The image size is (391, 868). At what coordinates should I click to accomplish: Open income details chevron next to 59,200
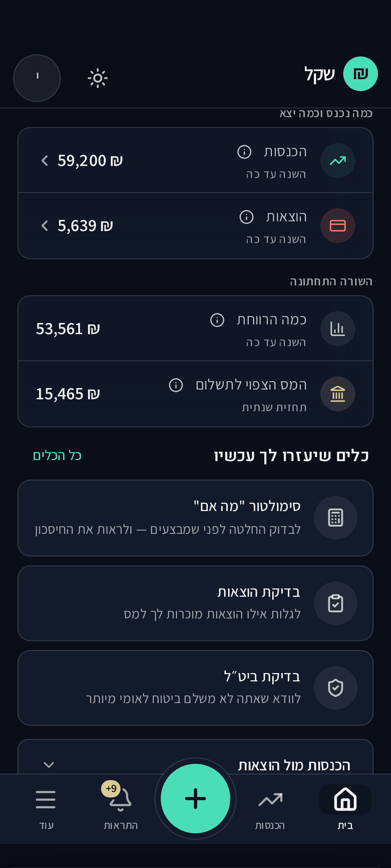pos(45,161)
